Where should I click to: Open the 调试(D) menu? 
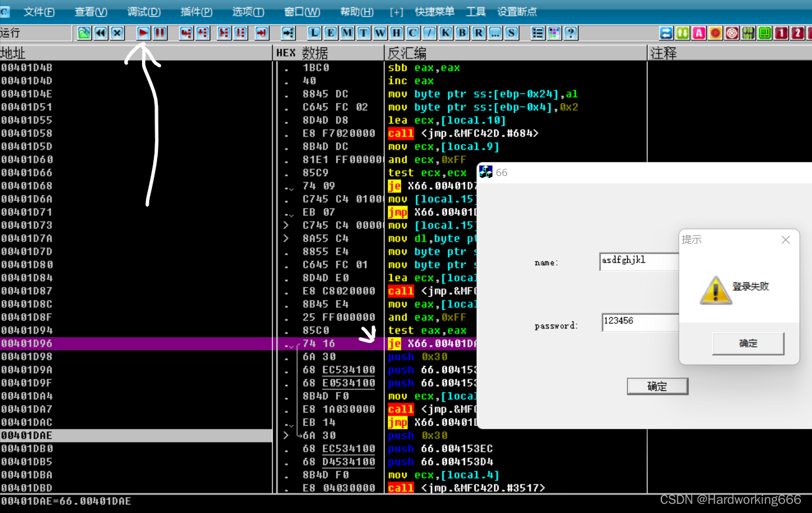(144, 12)
